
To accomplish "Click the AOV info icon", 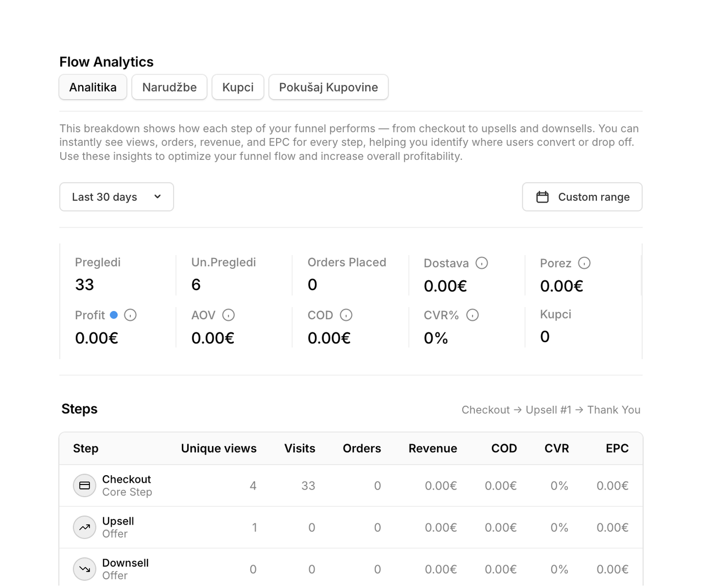I will click(x=228, y=315).
